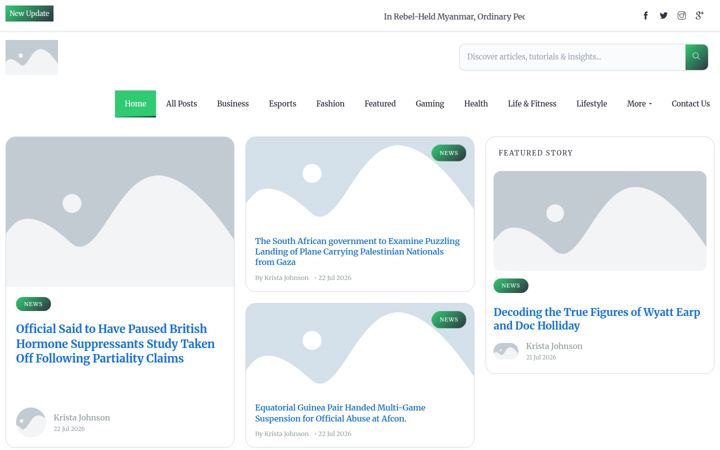Image resolution: width=720 pixels, height=450 pixels.
Task: Click the search articles input field
Action: click(572, 57)
